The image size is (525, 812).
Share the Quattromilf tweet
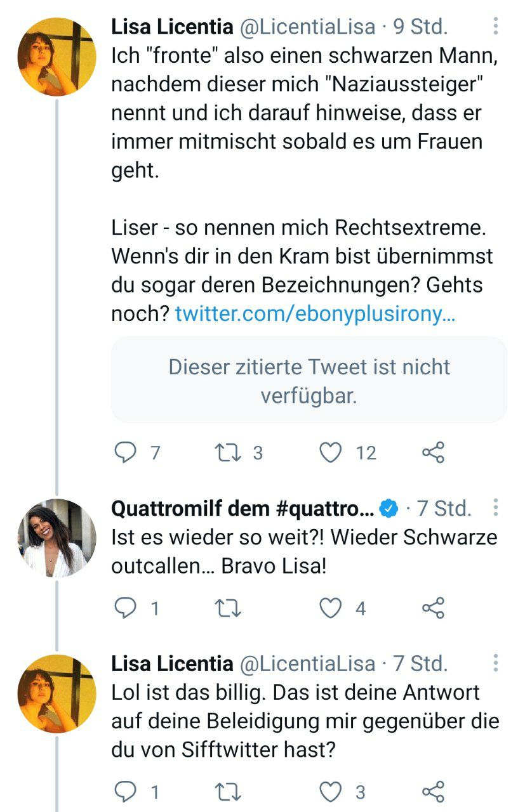tap(433, 608)
